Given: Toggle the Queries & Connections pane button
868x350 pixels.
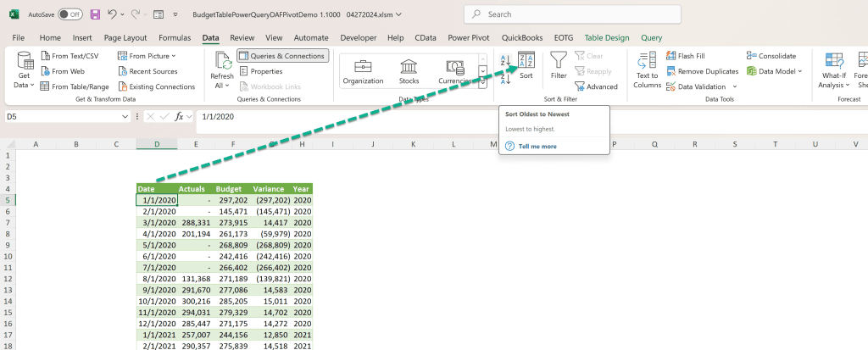Looking at the screenshot, I should click(x=282, y=56).
